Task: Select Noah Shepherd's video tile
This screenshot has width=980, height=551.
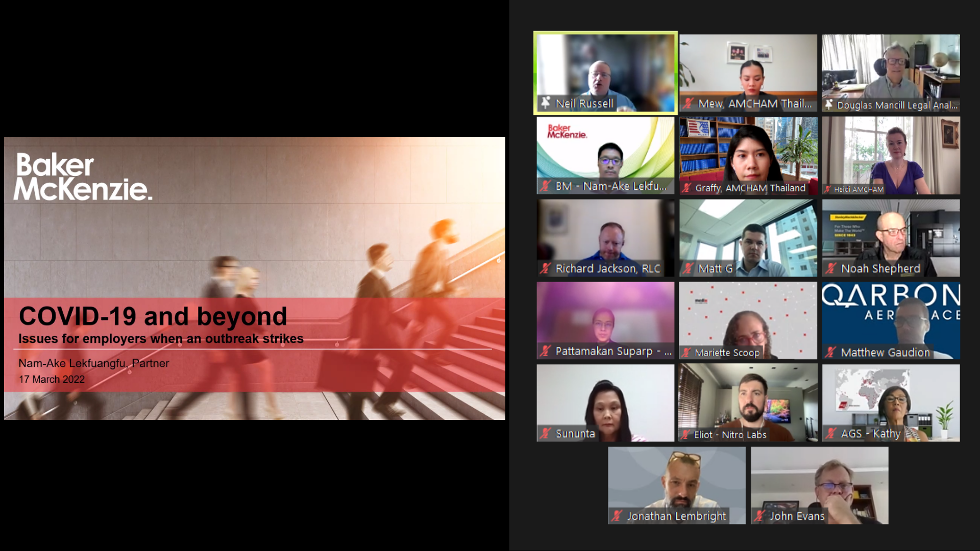Action: [x=891, y=238]
